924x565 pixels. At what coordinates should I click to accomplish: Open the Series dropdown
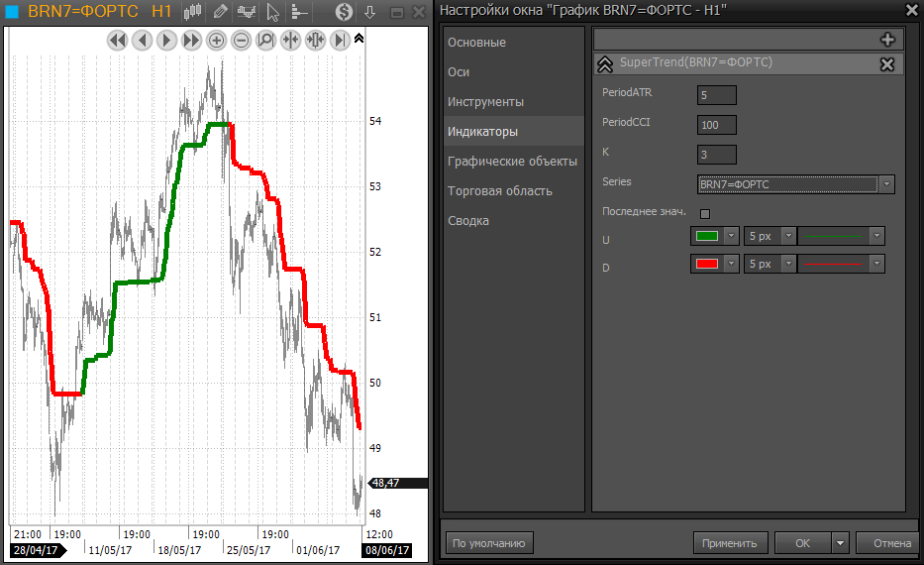point(886,184)
